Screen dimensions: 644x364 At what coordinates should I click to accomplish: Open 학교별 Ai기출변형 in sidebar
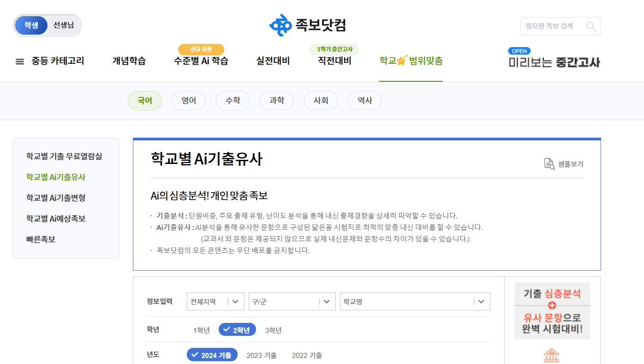56,198
